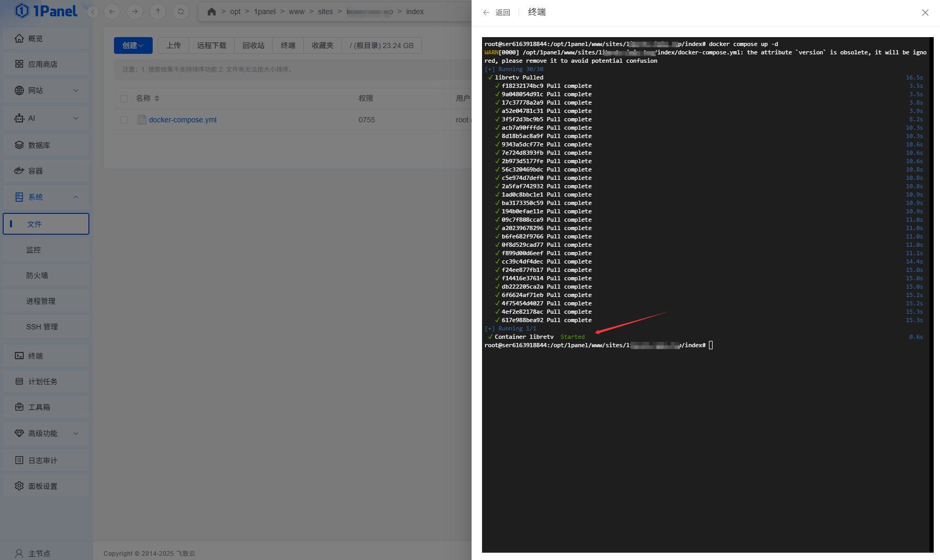Viewport: 940px width, 560px height.
Task: Open 终端 in the sidebar
Action: point(46,356)
